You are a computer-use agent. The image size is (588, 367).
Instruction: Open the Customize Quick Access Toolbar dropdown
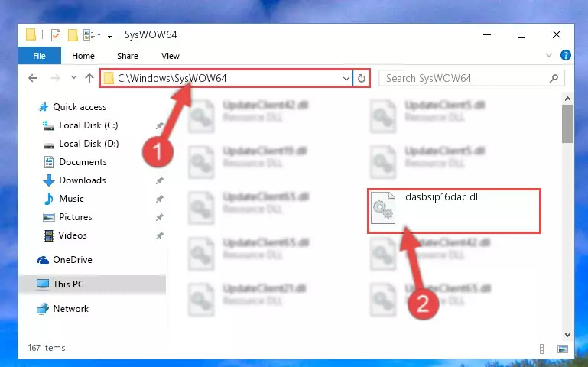tap(109, 36)
